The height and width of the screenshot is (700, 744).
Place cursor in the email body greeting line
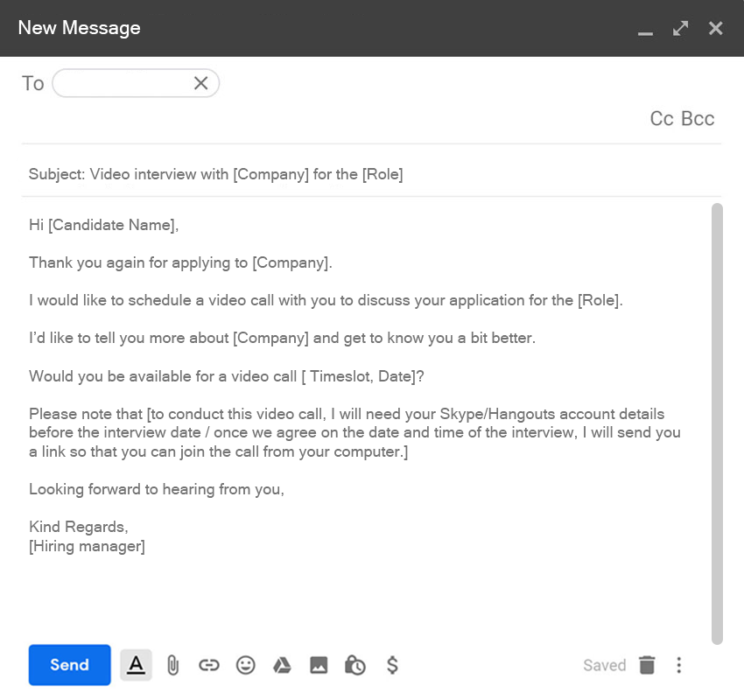pos(103,225)
